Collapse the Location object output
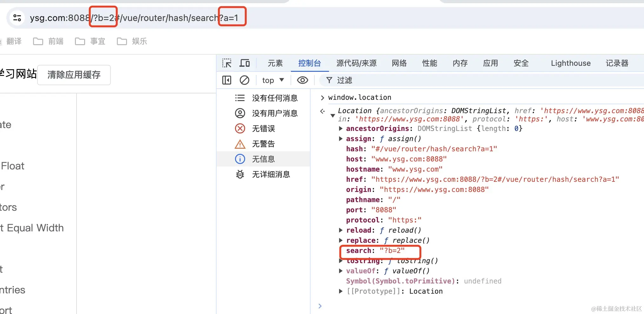This screenshot has width=644, height=314. pyautogui.click(x=332, y=116)
